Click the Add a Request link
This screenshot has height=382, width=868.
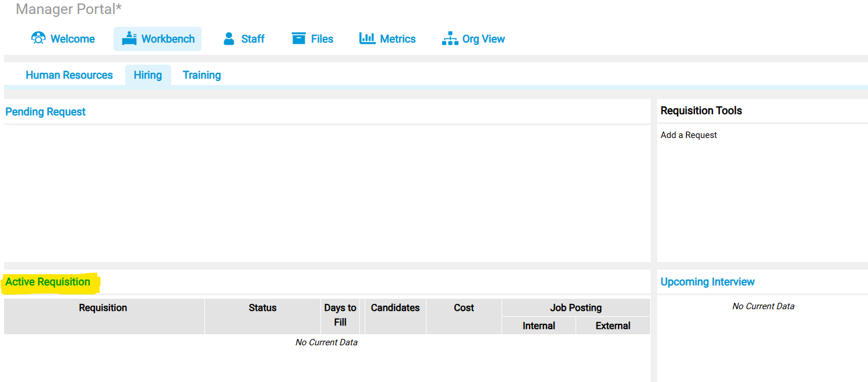click(689, 135)
